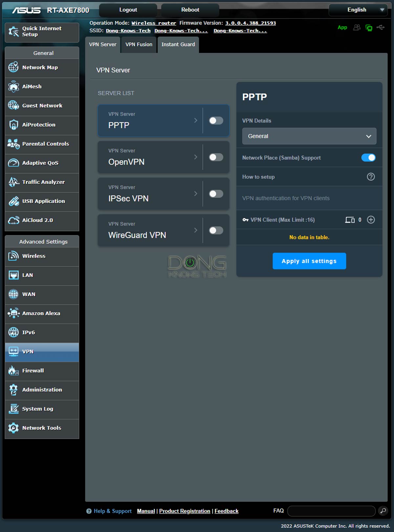Click the FAQ search magnifier icon
Image resolution: width=394 pixels, height=532 pixels.
(383, 511)
